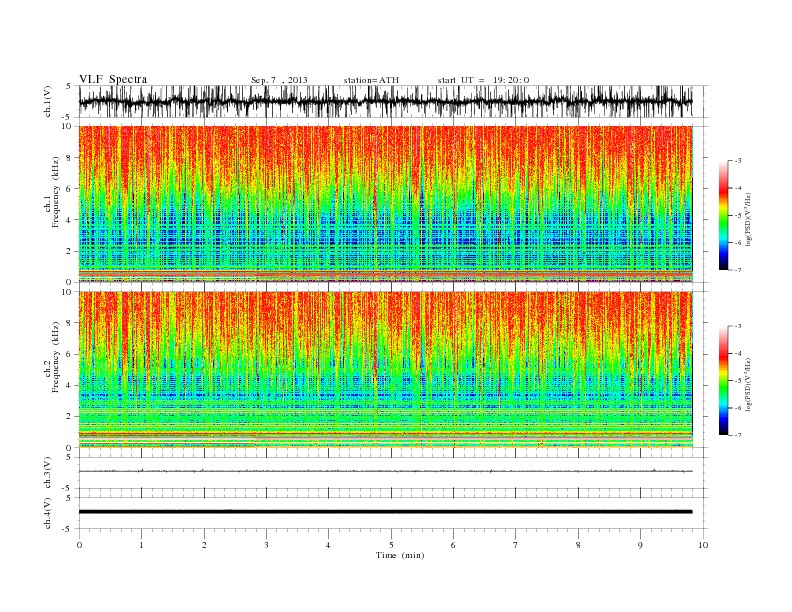The image size is (792, 612).
Task: Click time axis tick label 0
Action: point(79,545)
